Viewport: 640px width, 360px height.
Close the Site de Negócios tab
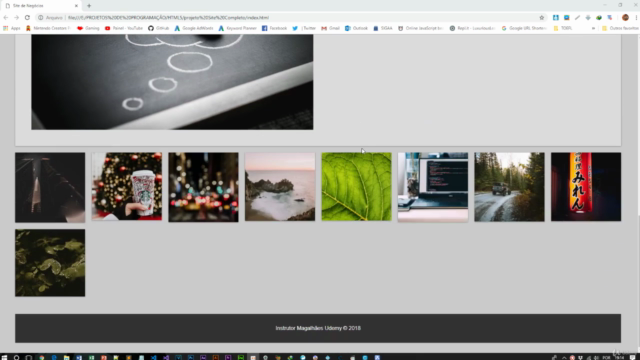coord(76,6)
